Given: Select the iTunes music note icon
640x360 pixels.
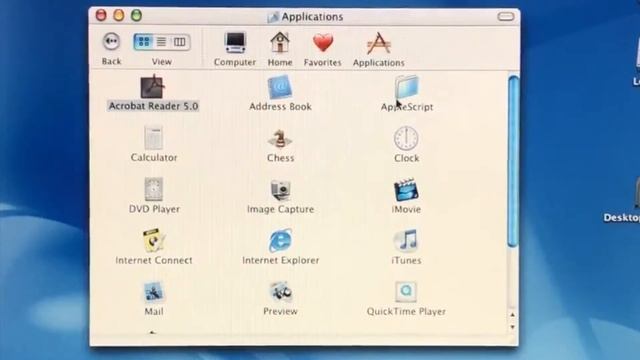Looking at the screenshot, I should point(407,240).
